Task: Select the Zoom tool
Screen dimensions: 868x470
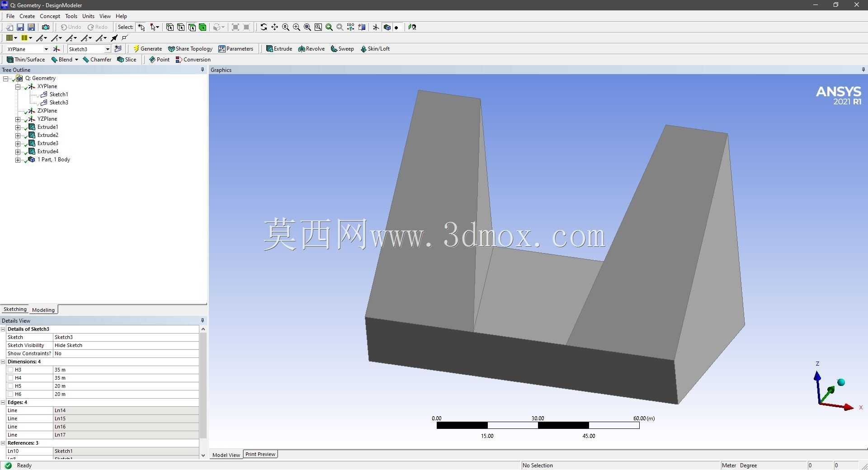Action: pyautogui.click(x=286, y=27)
